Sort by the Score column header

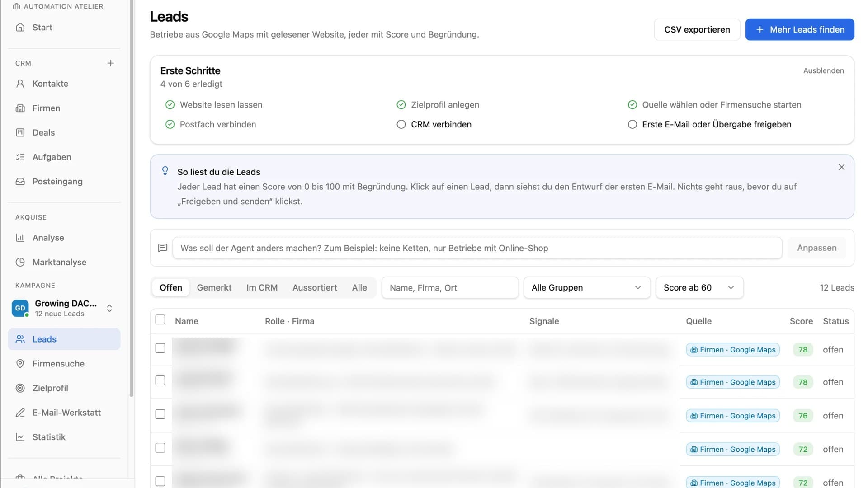(801, 321)
